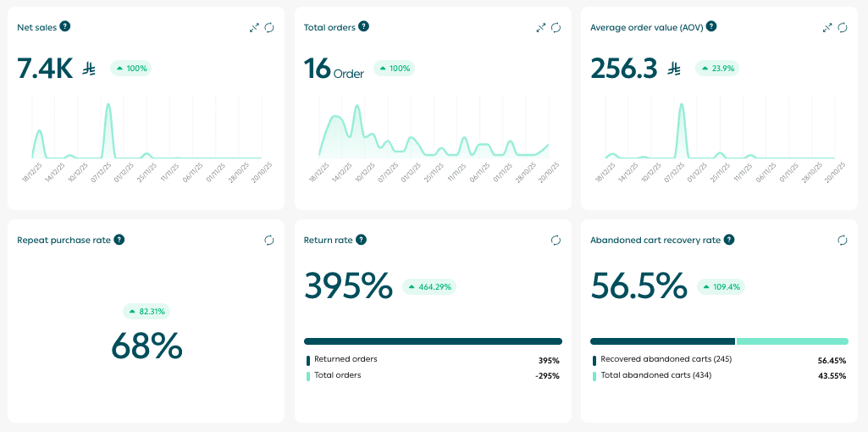Refresh the Return rate card
This screenshot has height=432, width=868.
pos(556,241)
